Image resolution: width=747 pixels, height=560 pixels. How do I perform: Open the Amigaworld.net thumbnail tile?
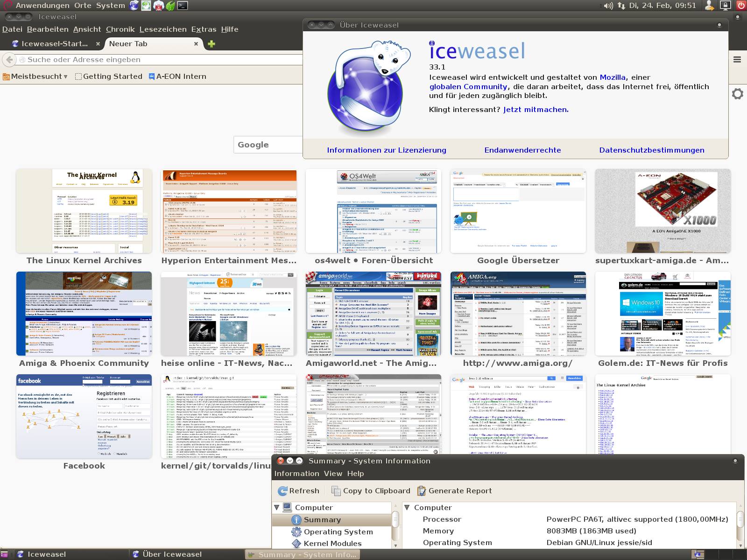click(x=373, y=314)
